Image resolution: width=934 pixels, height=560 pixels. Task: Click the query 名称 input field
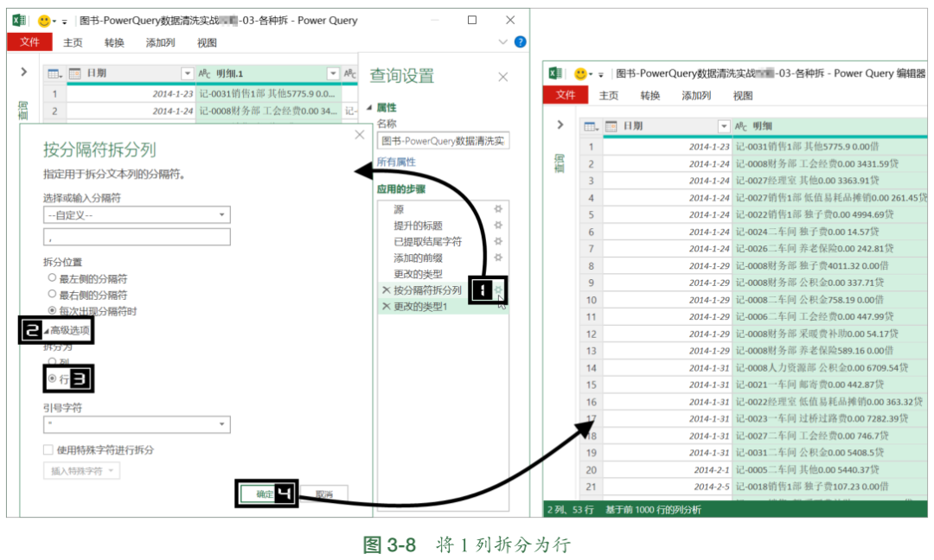tap(443, 141)
